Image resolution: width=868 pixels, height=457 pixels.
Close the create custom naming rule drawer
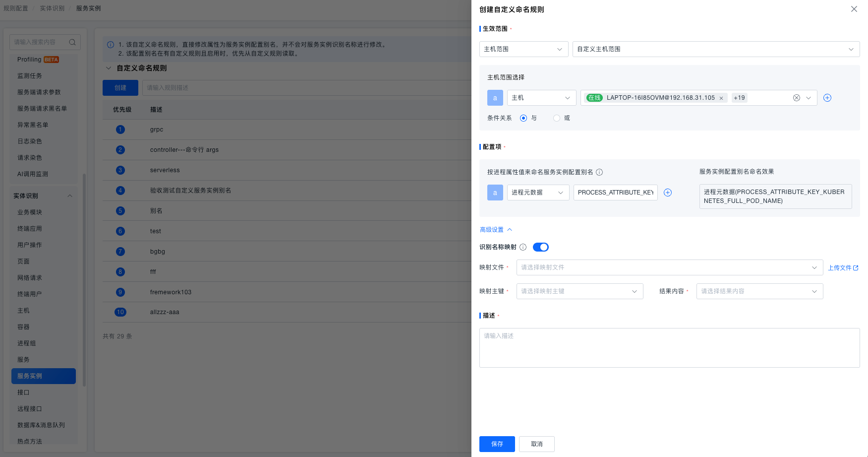click(854, 9)
